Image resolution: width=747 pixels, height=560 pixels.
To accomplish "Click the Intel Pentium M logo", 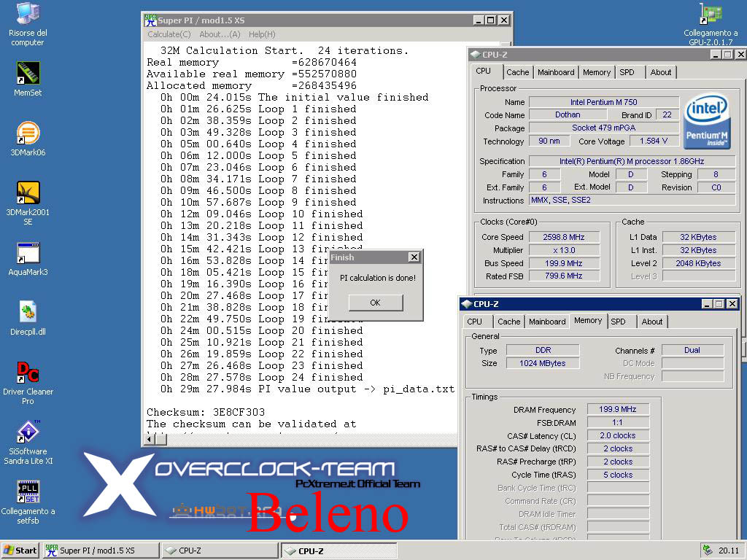I will pos(707,120).
